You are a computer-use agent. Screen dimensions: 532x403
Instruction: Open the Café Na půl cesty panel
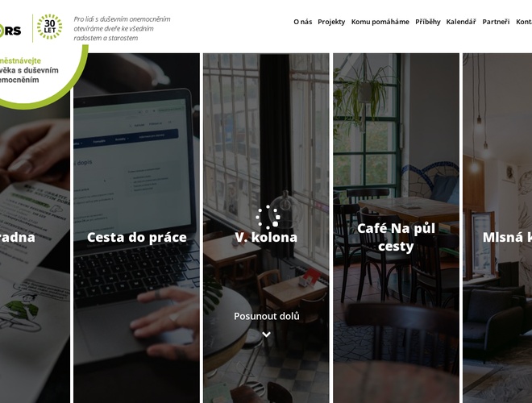tap(396, 228)
